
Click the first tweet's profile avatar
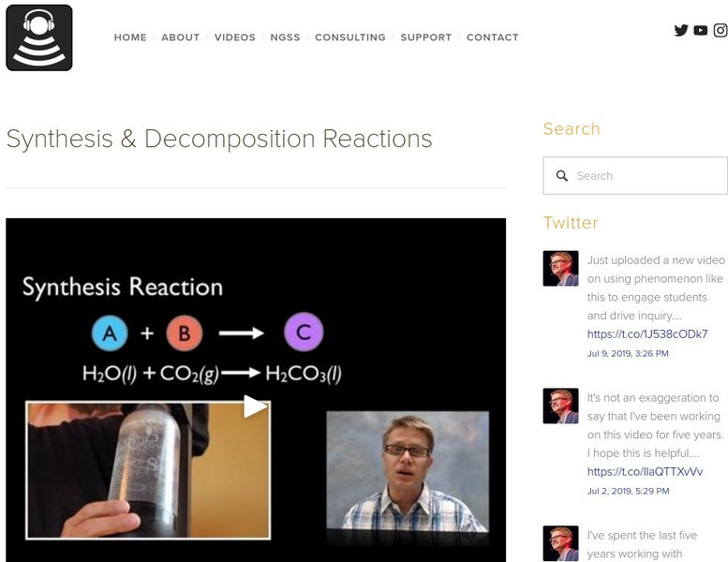click(561, 268)
